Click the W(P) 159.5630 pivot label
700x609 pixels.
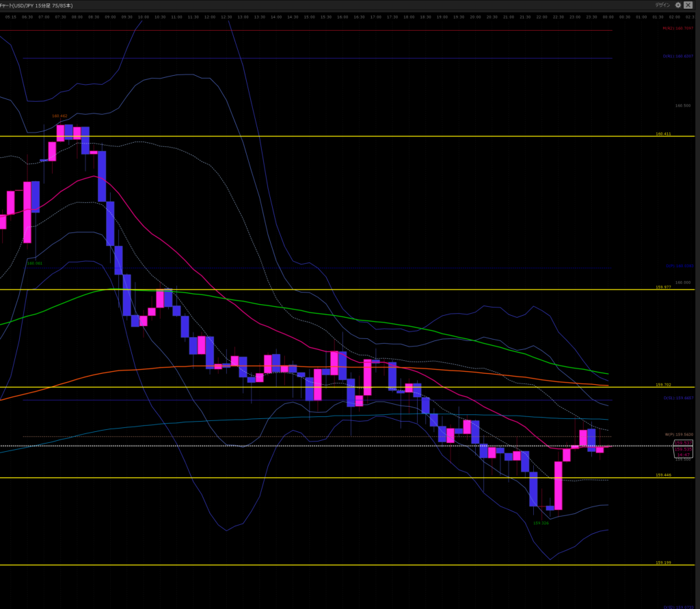coord(674,434)
